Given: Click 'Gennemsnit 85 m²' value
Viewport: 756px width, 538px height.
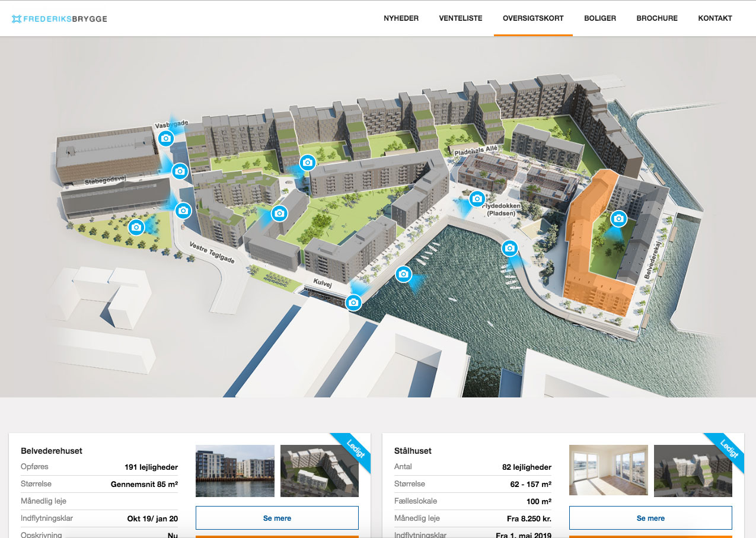Looking at the screenshot, I should (x=144, y=484).
